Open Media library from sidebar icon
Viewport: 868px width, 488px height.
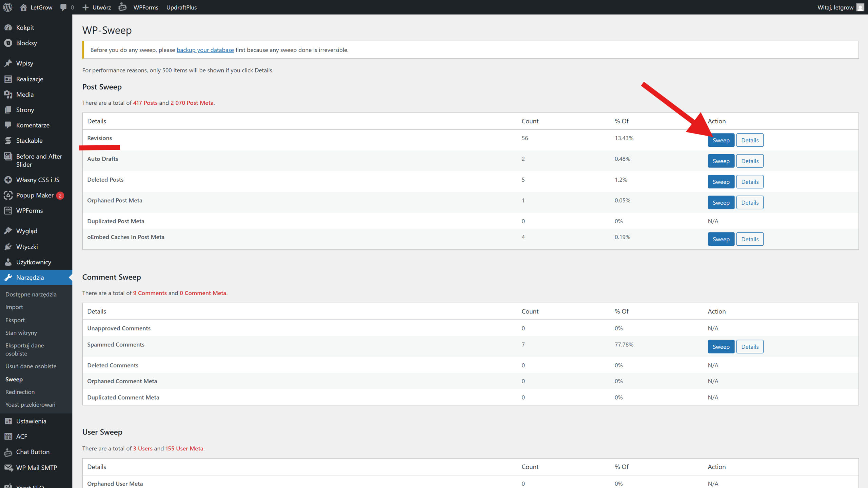pos(8,94)
